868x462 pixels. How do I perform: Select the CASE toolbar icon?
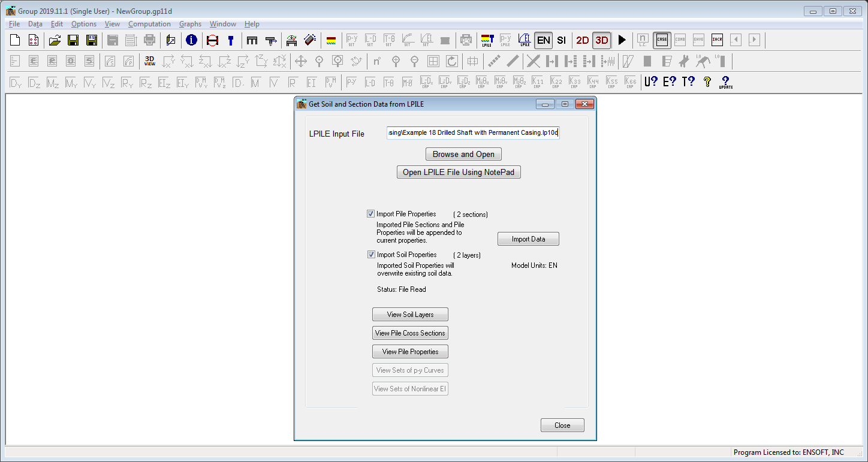click(662, 40)
